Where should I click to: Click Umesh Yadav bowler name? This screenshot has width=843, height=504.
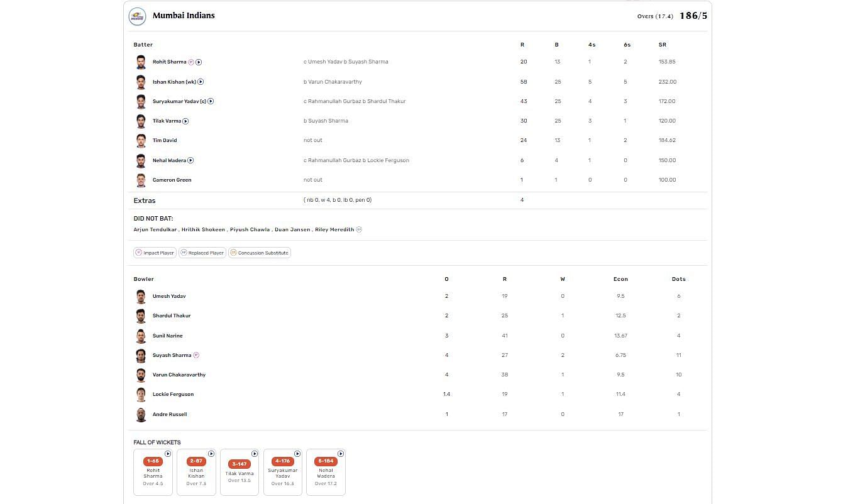pos(169,296)
